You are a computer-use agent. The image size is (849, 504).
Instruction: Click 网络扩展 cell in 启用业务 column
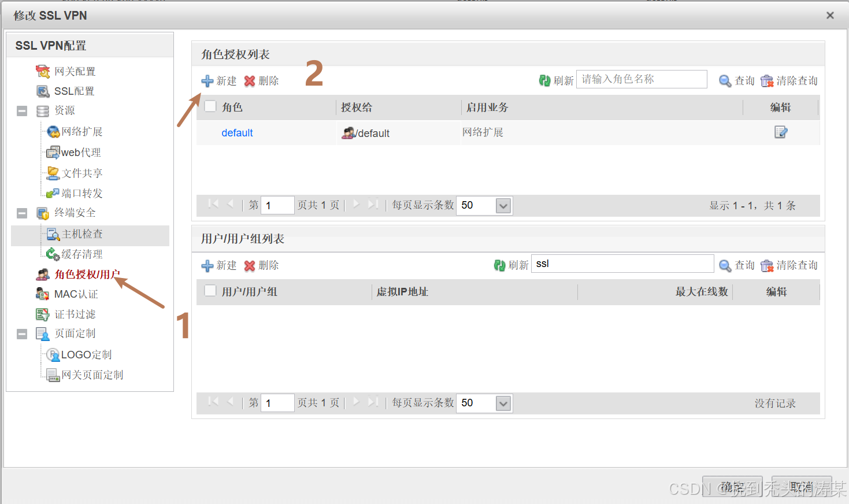click(x=483, y=132)
